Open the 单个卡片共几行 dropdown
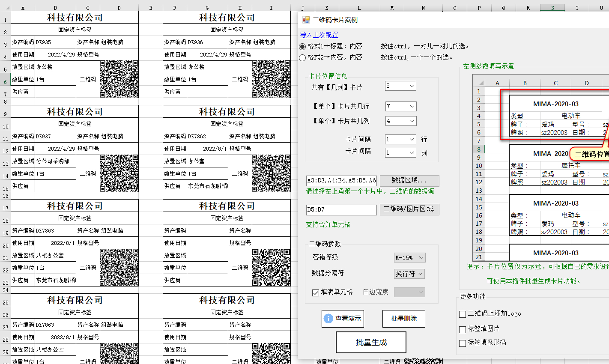Image resolution: width=609 pixels, height=364 pixels. coord(400,106)
